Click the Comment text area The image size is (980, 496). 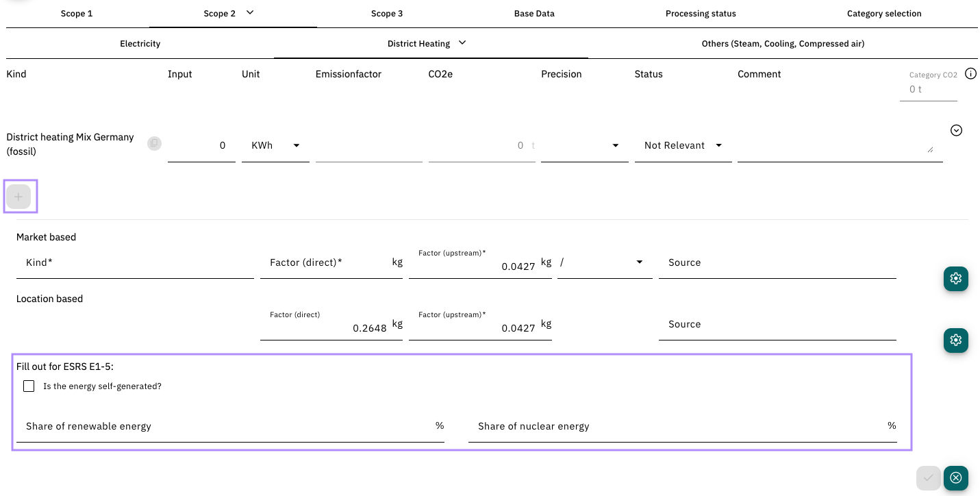[835, 145]
